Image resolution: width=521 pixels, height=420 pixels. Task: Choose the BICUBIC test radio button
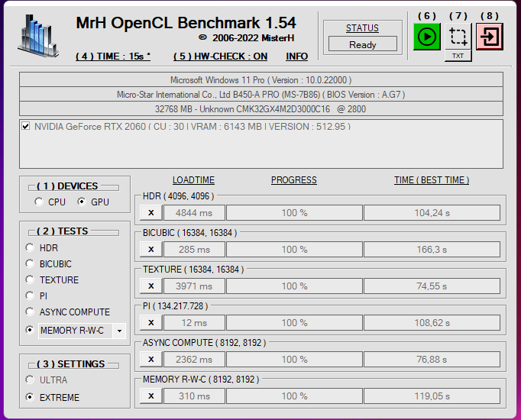30,263
